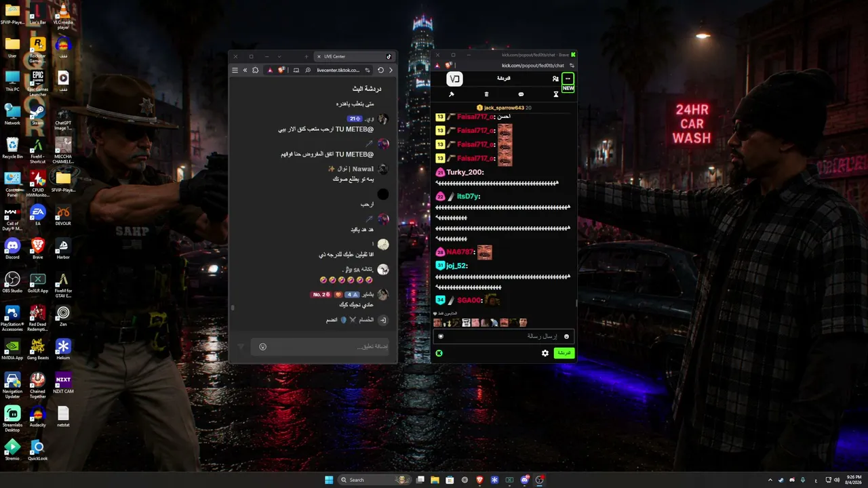Click the TikTok add comment input field
868x488 pixels.
coord(319,347)
